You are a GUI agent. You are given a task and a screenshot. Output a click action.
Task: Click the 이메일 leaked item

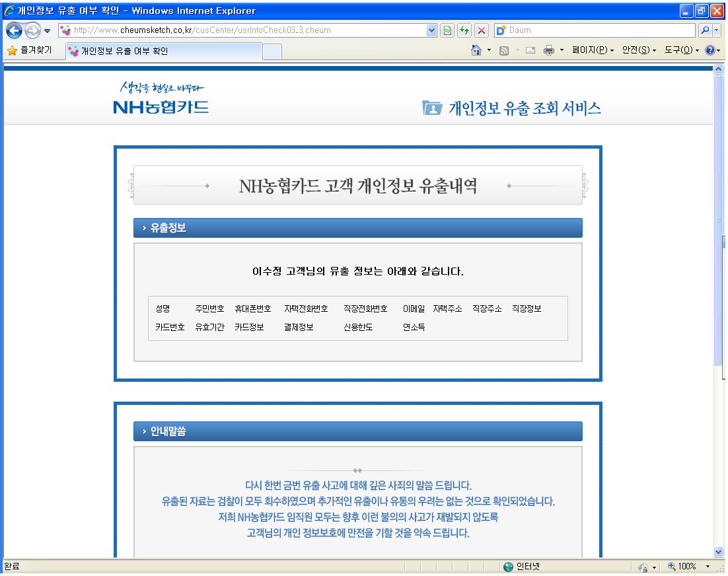click(x=414, y=308)
